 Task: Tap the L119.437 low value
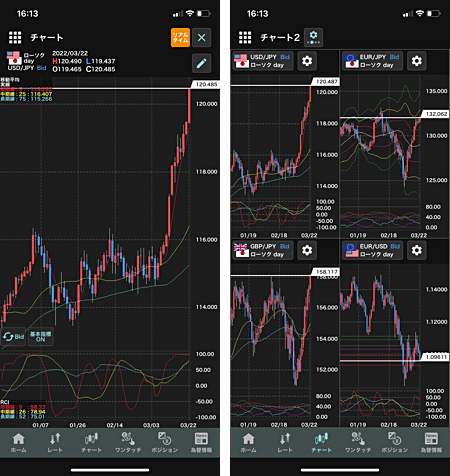pos(101,61)
